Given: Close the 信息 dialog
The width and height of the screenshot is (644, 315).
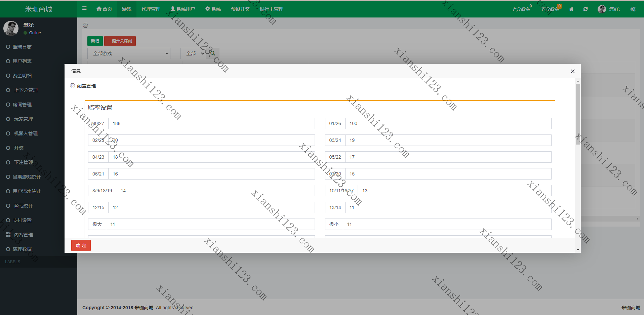Looking at the screenshot, I should pyautogui.click(x=573, y=71).
